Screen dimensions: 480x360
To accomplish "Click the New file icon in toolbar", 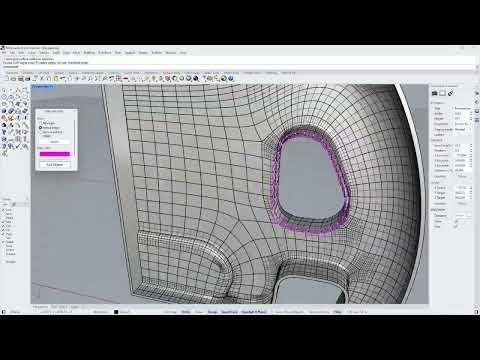I will [x=7, y=78].
